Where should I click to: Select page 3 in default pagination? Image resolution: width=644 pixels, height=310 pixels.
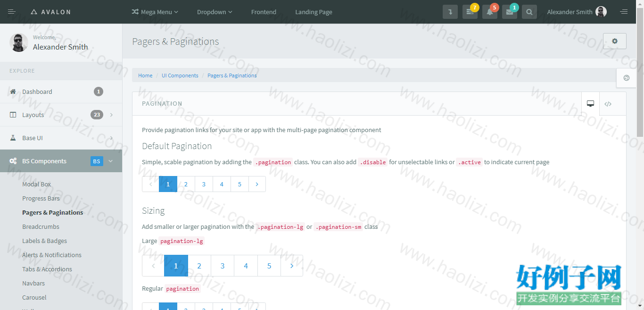coord(204,184)
